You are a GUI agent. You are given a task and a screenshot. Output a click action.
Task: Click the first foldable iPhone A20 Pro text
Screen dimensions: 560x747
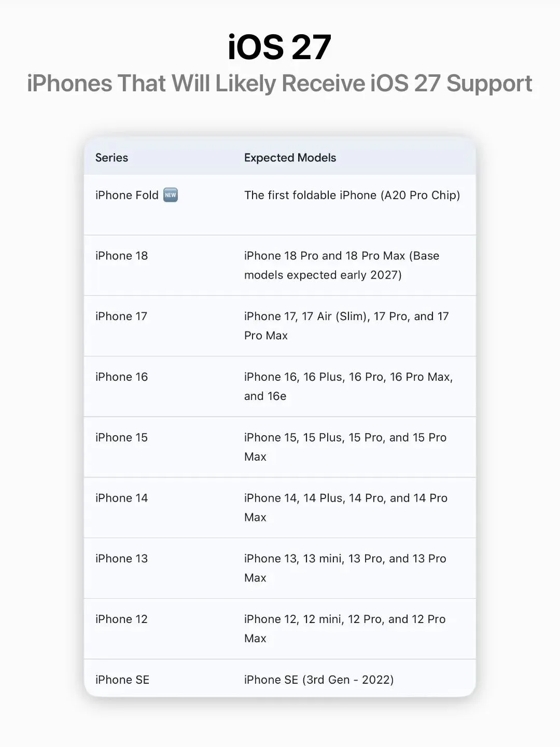point(352,195)
